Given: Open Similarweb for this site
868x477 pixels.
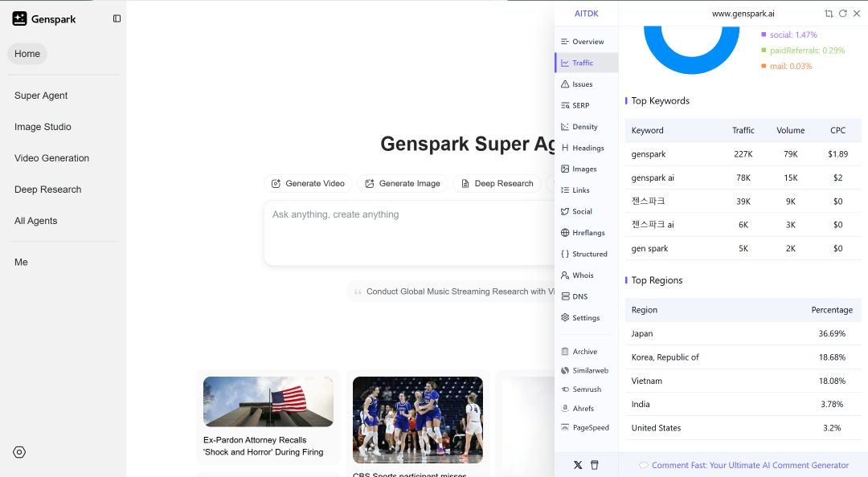Looking at the screenshot, I should (586, 370).
